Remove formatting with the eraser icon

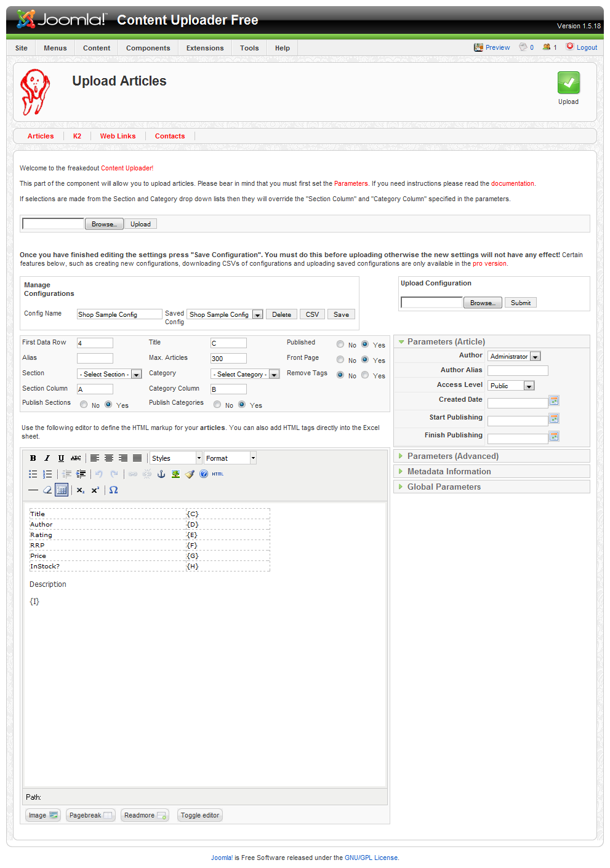(47, 490)
